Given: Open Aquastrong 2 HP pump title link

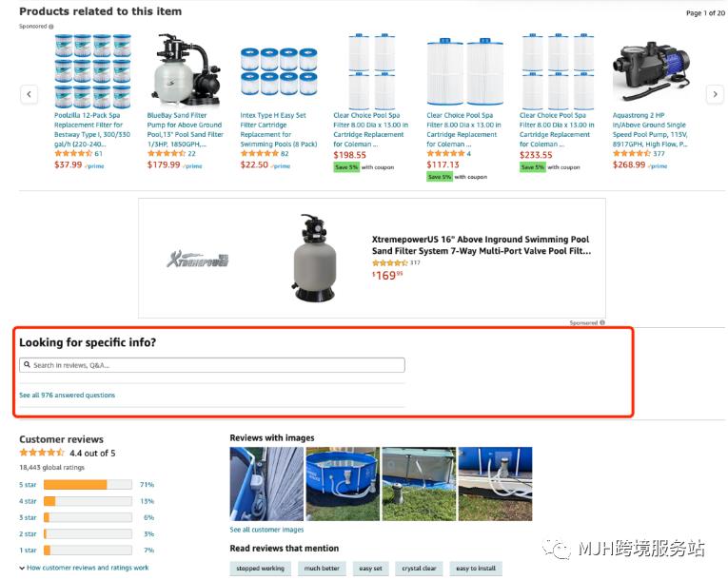Looking at the screenshot, I should click(x=650, y=129).
